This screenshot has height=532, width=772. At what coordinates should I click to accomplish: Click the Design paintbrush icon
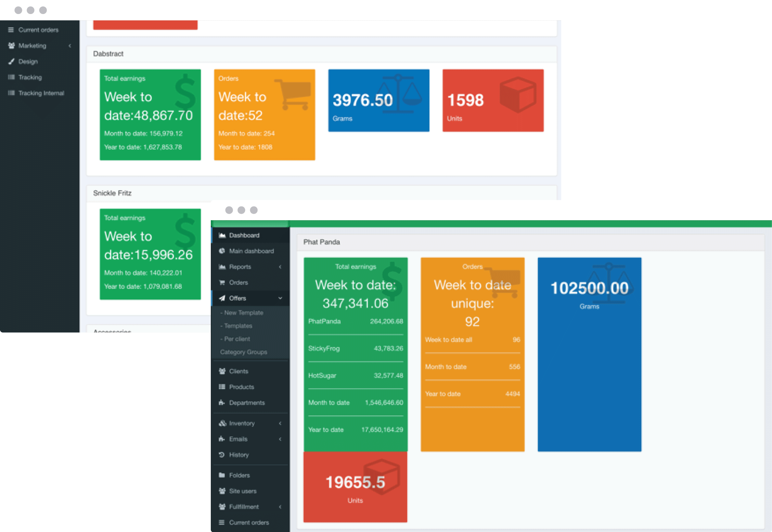coord(11,62)
